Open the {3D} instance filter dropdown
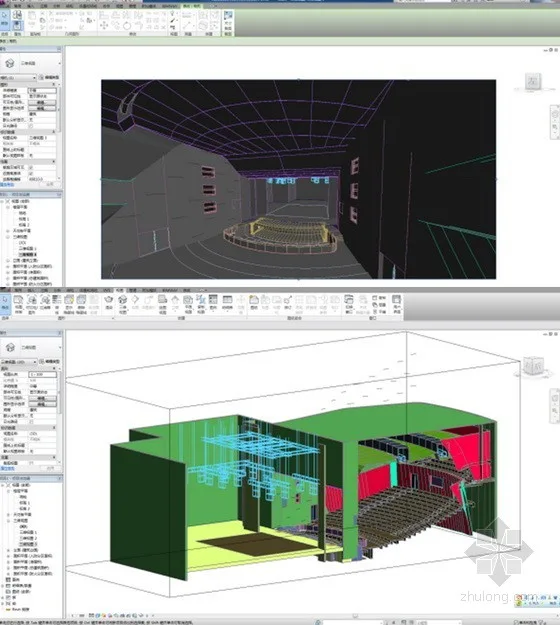 click(18, 362)
